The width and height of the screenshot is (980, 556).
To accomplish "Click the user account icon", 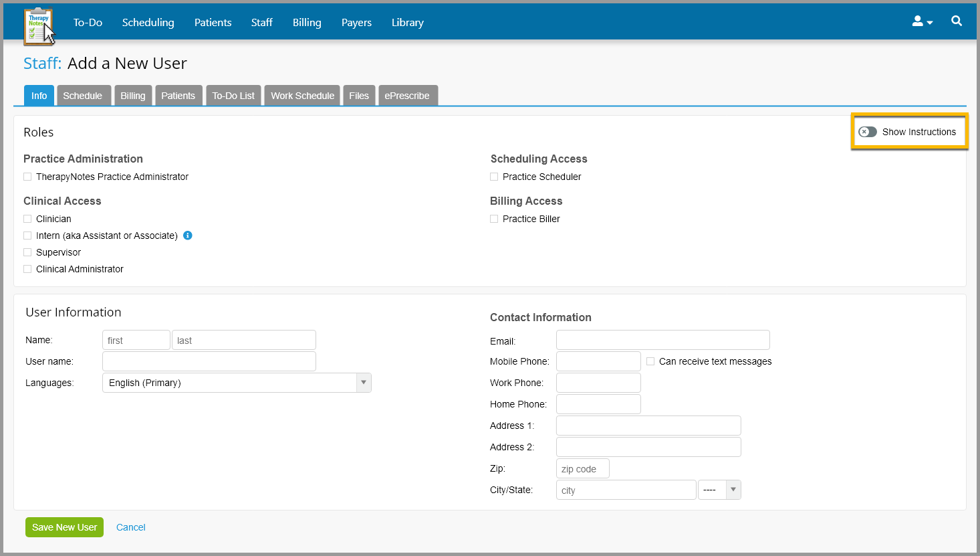I will [x=916, y=21].
